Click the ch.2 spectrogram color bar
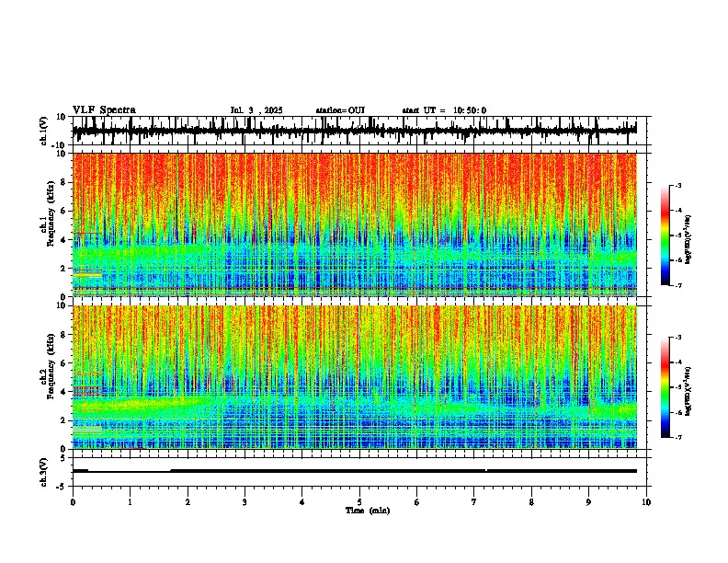 [x=665, y=387]
